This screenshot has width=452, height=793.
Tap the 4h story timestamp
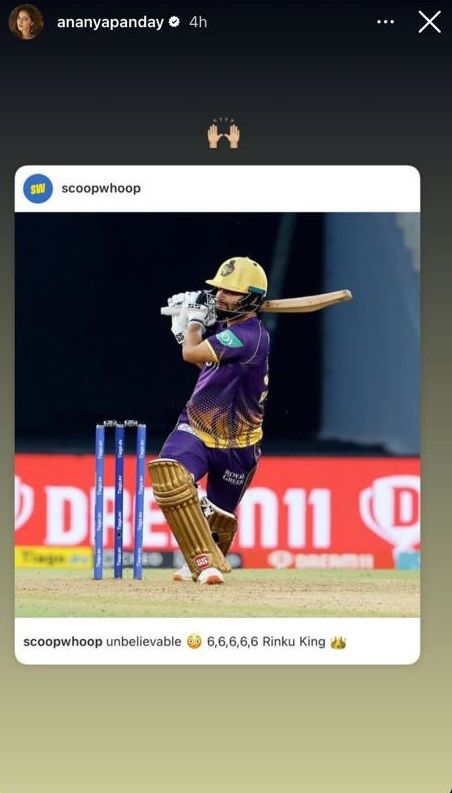click(198, 22)
